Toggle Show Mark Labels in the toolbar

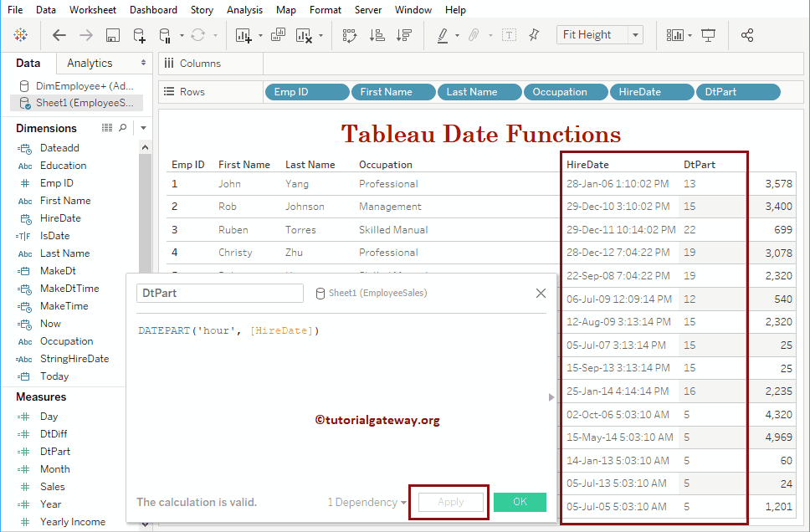pyautogui.click(x=509, y=35)
